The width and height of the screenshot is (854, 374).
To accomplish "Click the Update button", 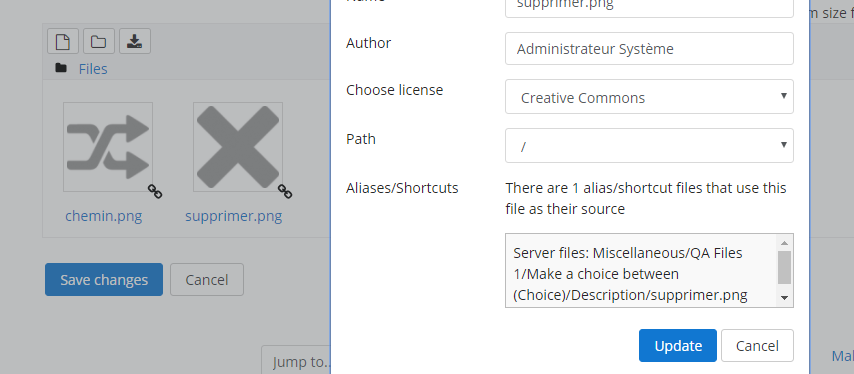I will (x=678, y=346).
